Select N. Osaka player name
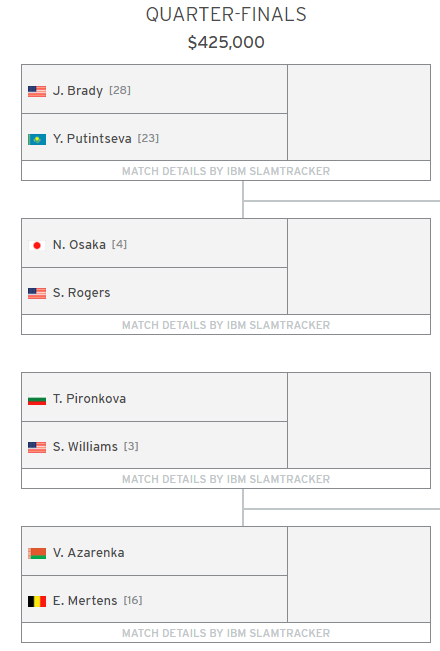 click(79, 245)
